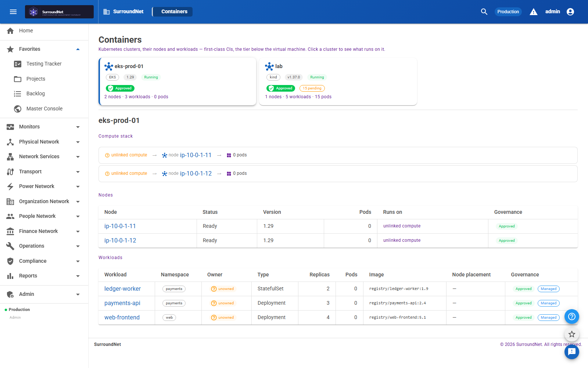The height and width of the screenshot is (368, 588).
Task: Expand the Compliance menu arrow
Action: click(x=78, y=261)
